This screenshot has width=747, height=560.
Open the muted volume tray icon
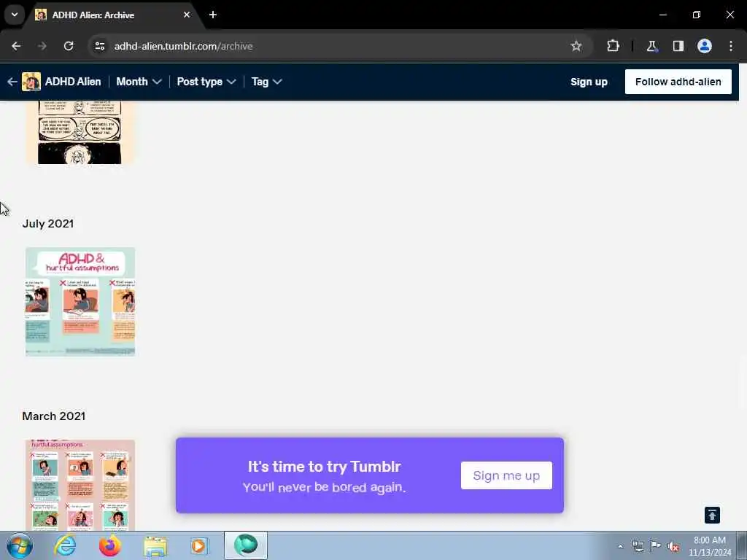coord(673,546)
